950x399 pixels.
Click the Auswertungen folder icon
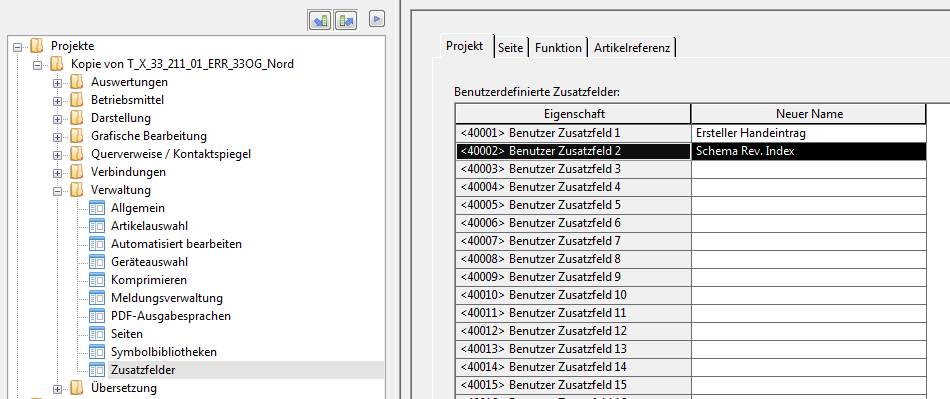click(77, 82)
